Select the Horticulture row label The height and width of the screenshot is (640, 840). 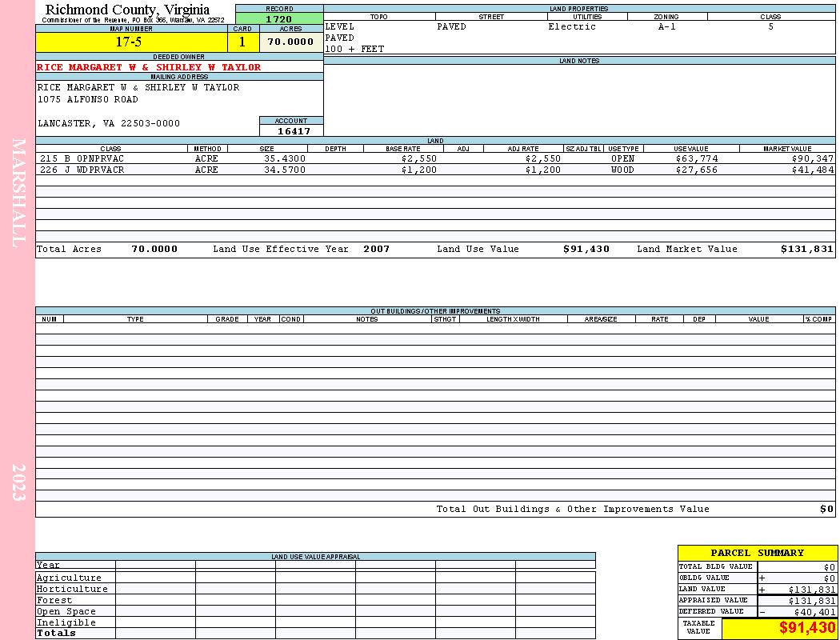[x=72, y=589]
